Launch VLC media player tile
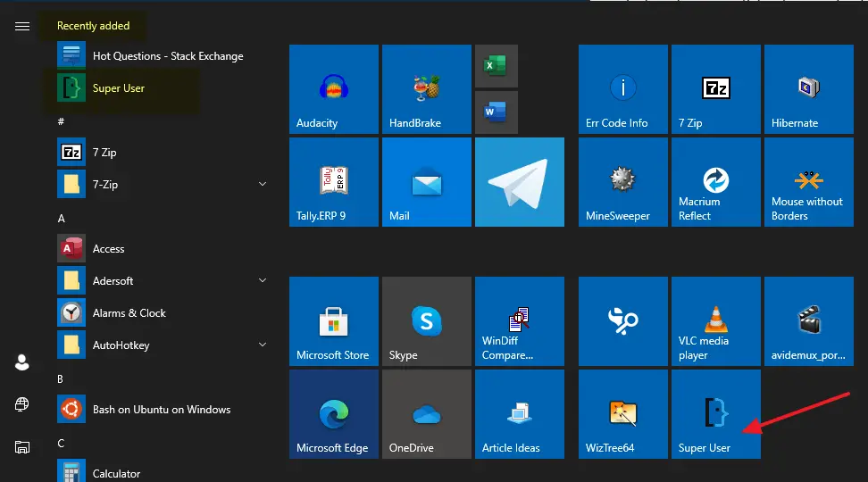Image resolution: width=868 pixels, height=482 pixels. pyautogui.click(x=716, y=321)
